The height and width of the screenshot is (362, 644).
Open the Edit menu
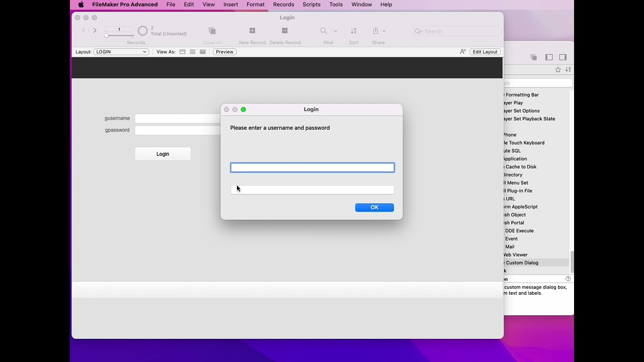[189, 5]
